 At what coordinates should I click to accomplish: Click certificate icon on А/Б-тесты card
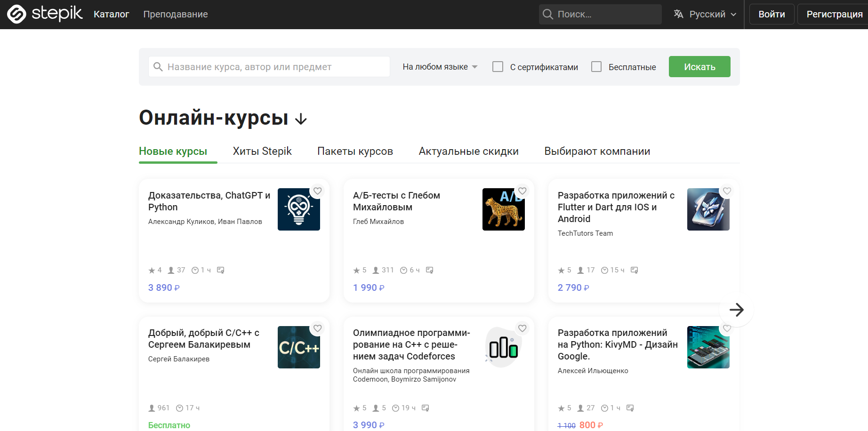429,270
